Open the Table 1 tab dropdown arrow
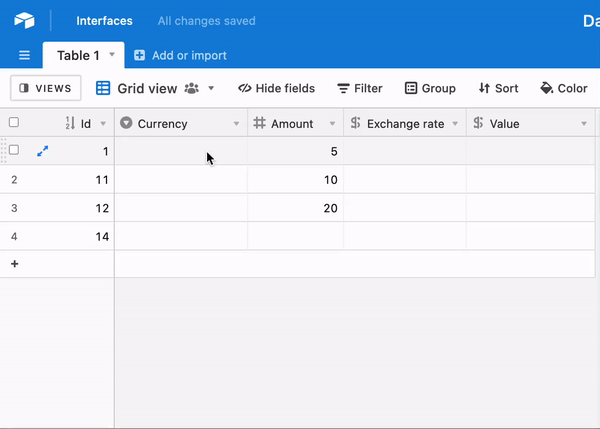600x429 pixels. (112, 54)
